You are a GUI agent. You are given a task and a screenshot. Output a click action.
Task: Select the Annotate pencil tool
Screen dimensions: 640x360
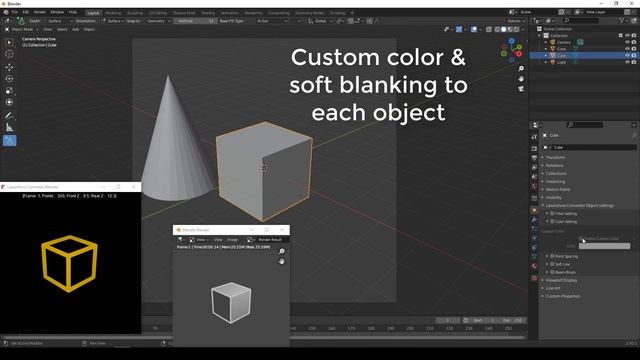click(9, 116)
